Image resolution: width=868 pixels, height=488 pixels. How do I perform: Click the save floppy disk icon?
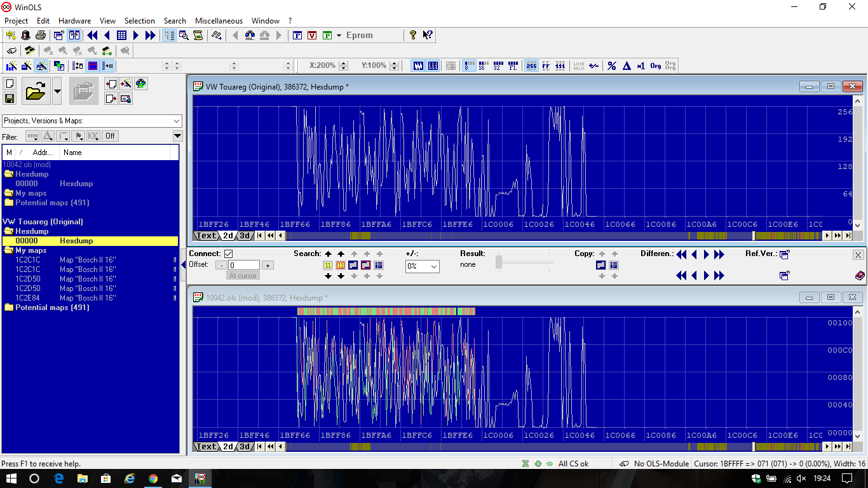click(10, 98)
